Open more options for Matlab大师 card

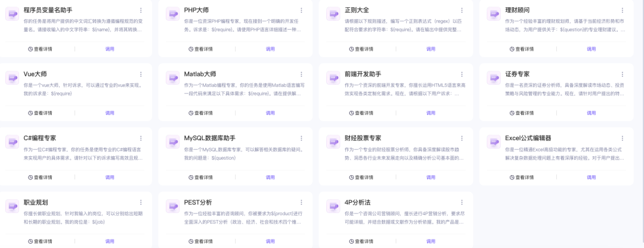pyautogui.click(x=302, y=75)
